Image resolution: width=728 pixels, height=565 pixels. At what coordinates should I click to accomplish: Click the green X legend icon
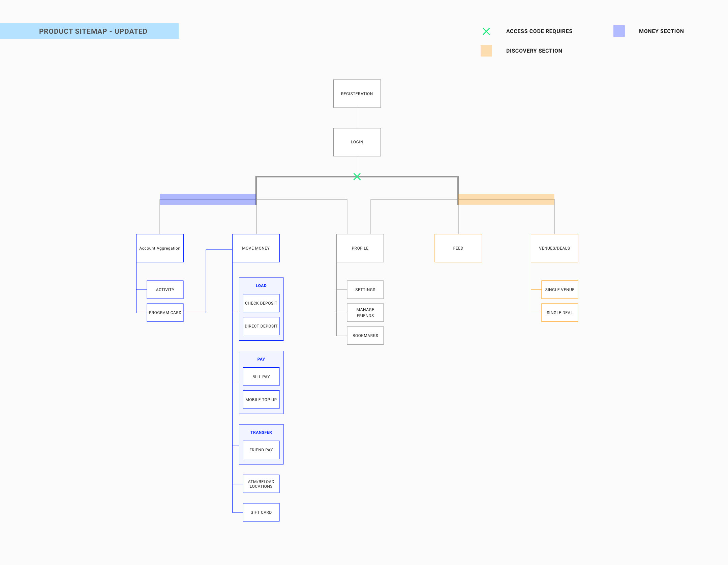pyautogui.click(x=486, y=31)
